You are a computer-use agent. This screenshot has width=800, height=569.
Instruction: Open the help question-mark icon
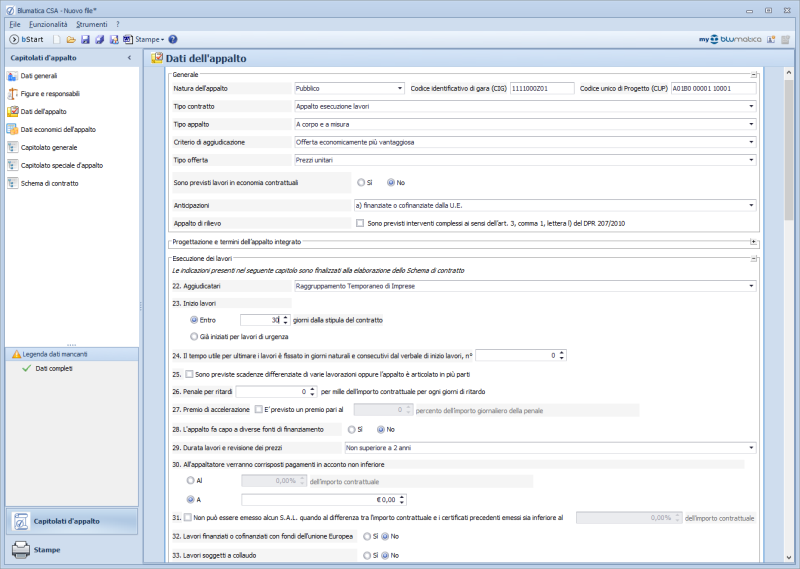[x=173, y=39]
